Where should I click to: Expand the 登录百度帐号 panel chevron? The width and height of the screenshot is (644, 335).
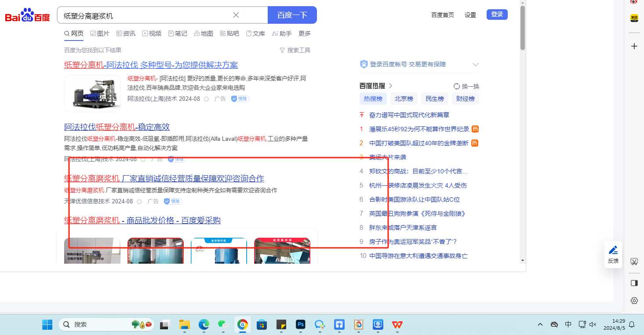pyautogui.click(x=475, y=64)
